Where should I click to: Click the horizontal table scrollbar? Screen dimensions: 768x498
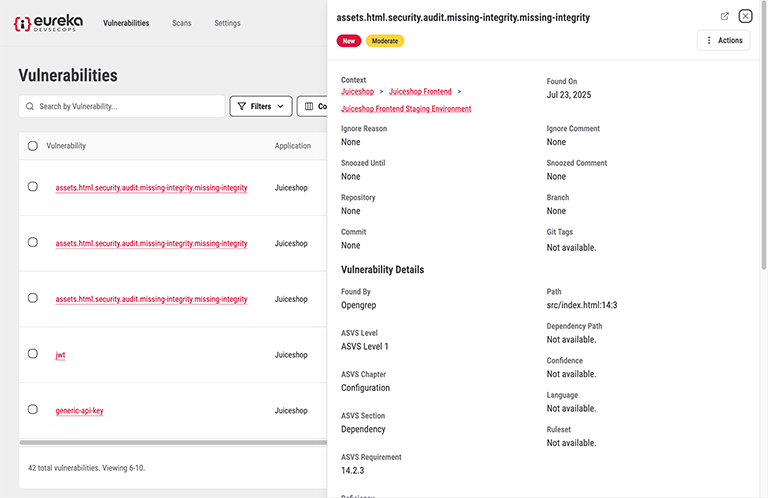[172, 441]
